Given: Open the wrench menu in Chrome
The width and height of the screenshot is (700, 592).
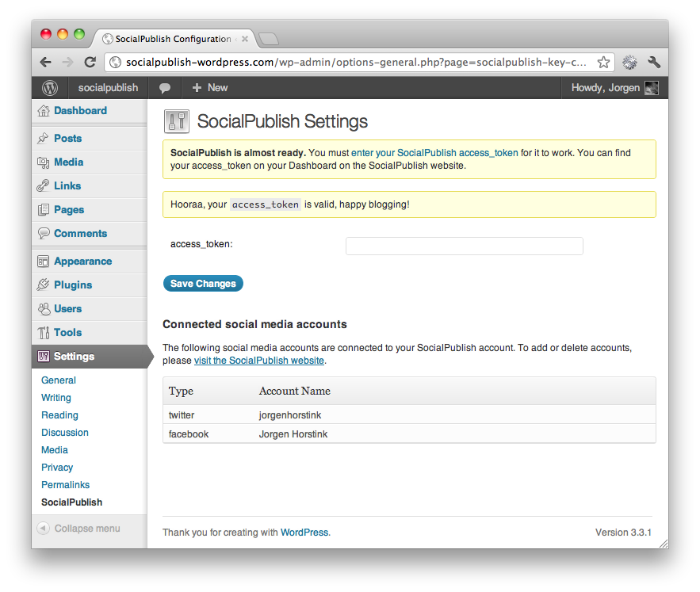Looking at the screenshot, I should pyautogui.click(x=654, y=62).
